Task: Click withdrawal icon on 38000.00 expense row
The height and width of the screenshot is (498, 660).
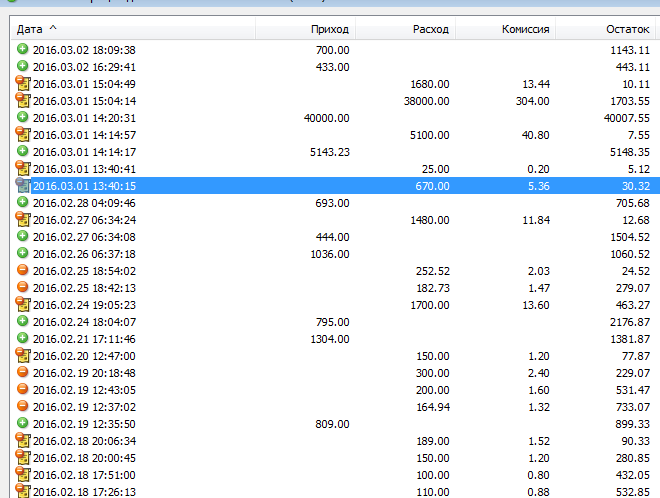Action: [23, 100]
